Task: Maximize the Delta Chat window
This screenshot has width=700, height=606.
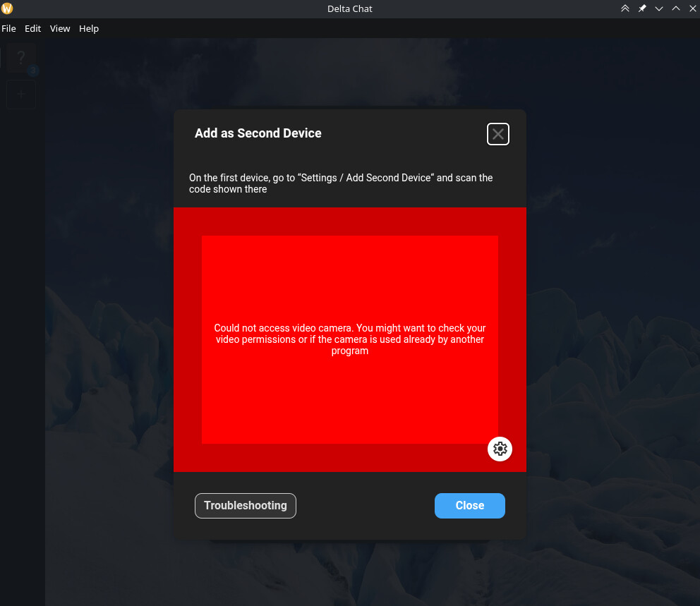Action: (x=675, y=9)
